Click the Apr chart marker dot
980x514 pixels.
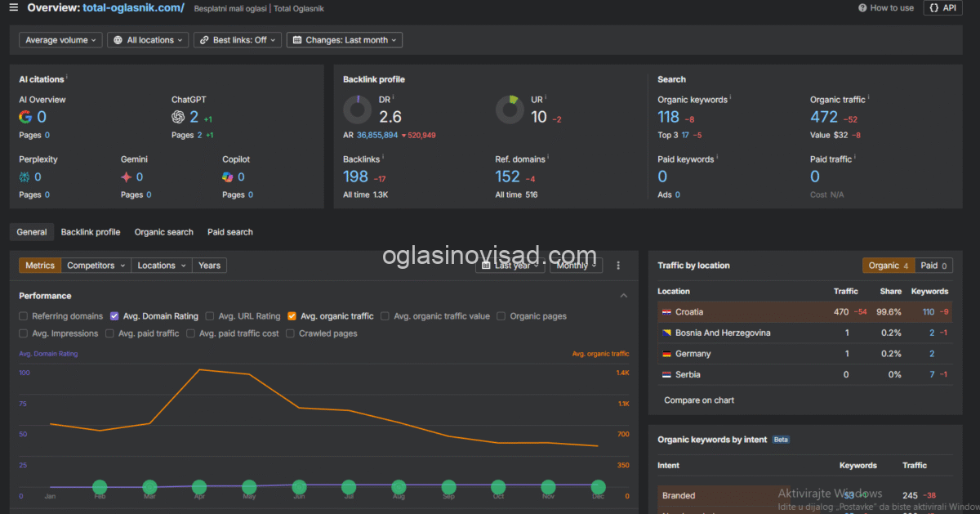[199, 487]
